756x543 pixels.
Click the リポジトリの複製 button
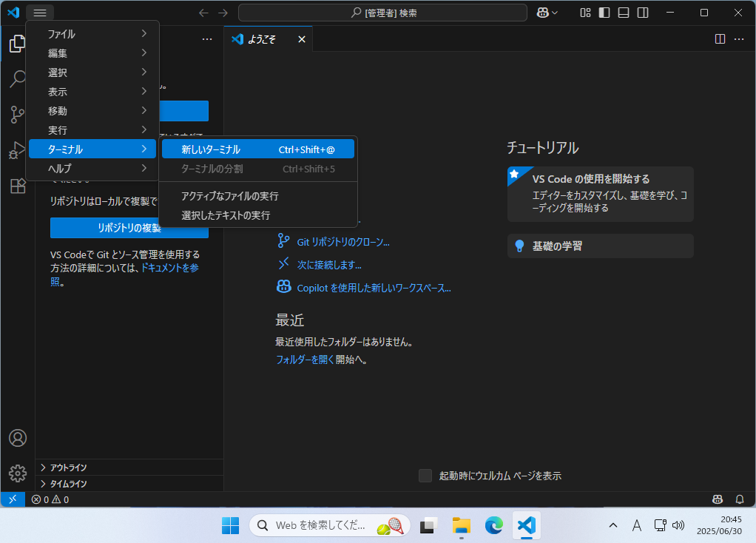pyautogui.click(x=129, y=228)
